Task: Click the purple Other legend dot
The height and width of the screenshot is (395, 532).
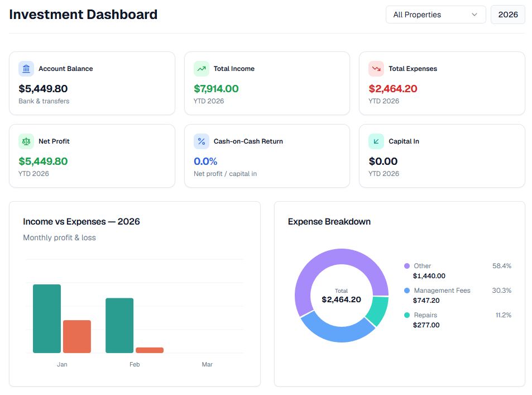Action: [406, 266]
